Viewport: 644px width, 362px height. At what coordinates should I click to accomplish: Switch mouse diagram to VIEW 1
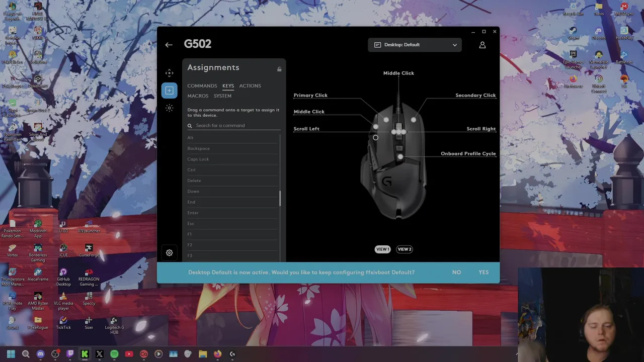[382, 249]
